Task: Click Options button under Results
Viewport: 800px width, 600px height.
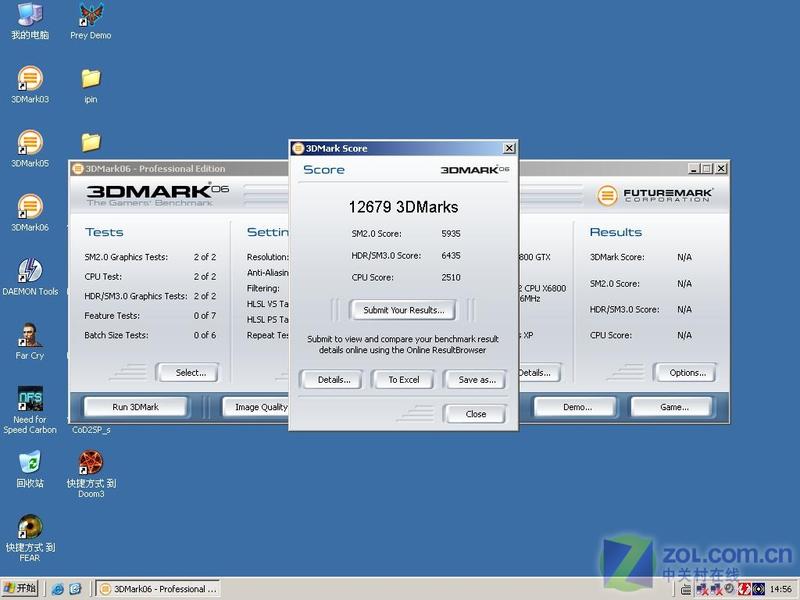Action: [x=687, y=372]
